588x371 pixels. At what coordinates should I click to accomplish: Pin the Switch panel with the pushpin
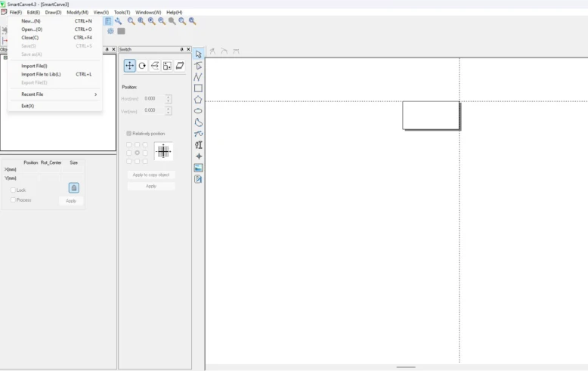pos(181,49)
